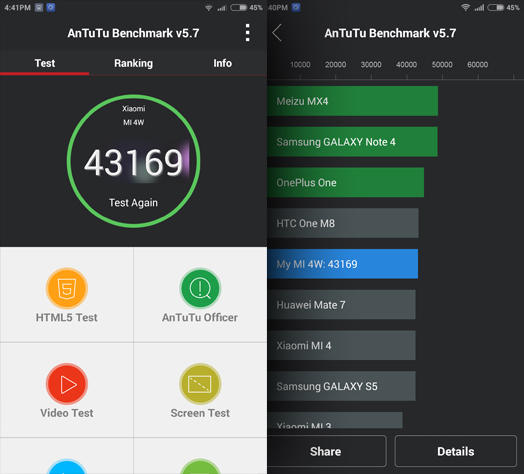Tap the back arrow in Ranking screen
Screen dimensions: 524x474
[x=277, y=33]
